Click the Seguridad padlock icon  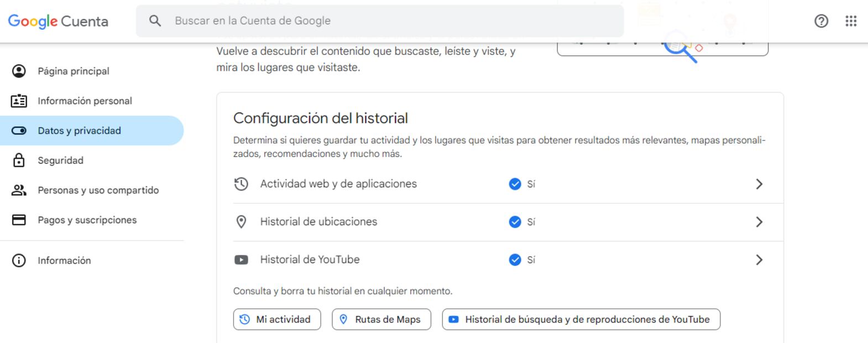(19, 160)
